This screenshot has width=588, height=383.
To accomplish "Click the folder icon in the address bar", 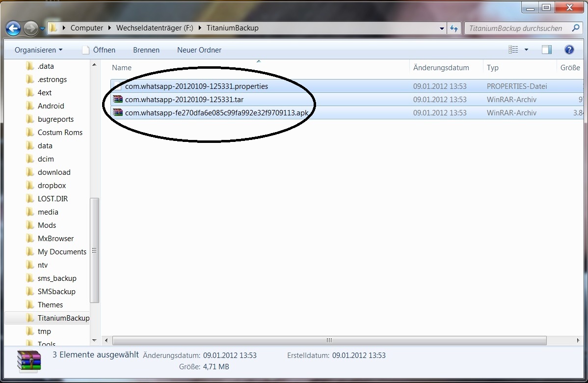I will (53, 28).
